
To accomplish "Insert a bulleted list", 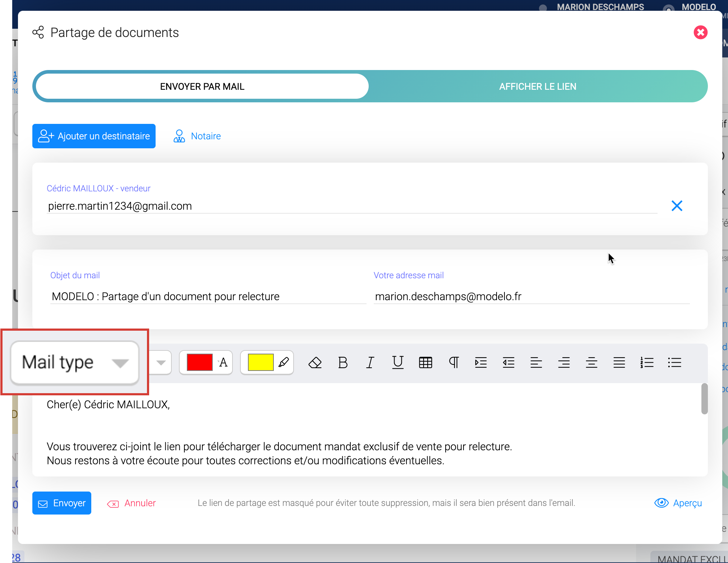I will click(674, 363).
